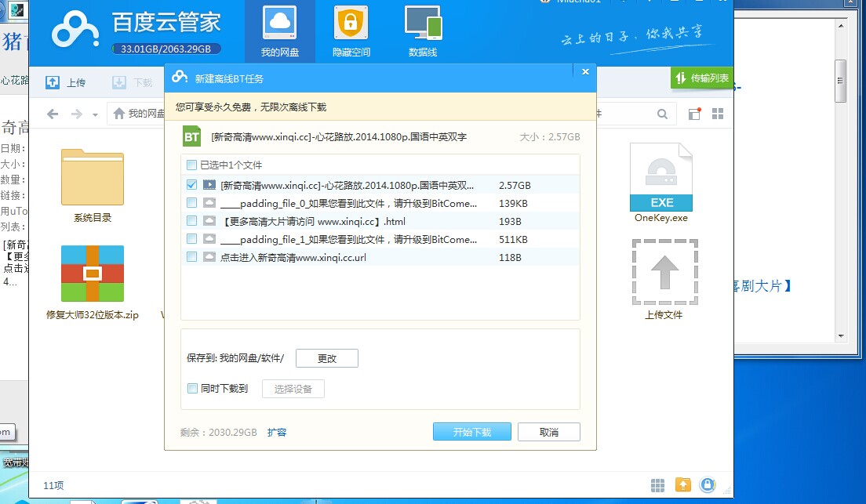Click the file icon beside padding_file_1
The width and height of the screenshot is (866, 504).
tap(209, 239)
